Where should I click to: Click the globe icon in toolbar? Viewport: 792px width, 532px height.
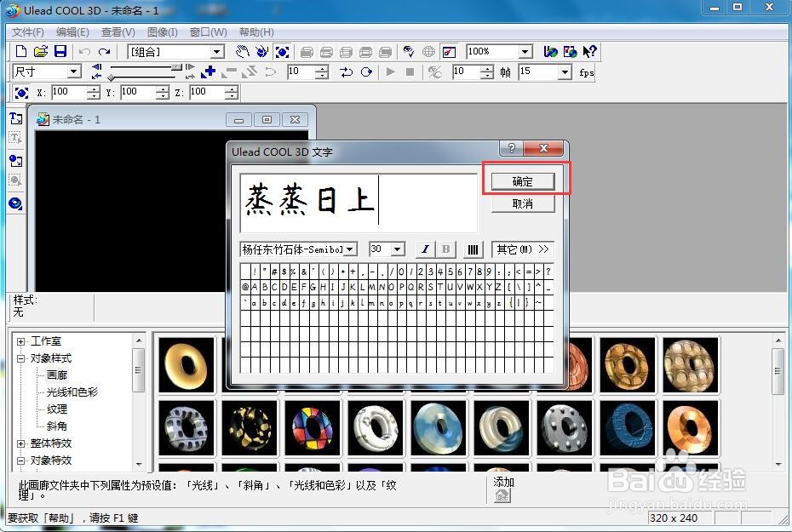coord(428,51)
